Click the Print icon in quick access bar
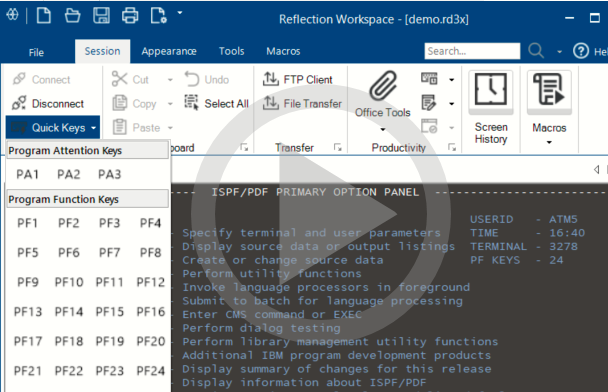This screenshot has height=392, width=608. pyautogui.click(x=130, y=16)
